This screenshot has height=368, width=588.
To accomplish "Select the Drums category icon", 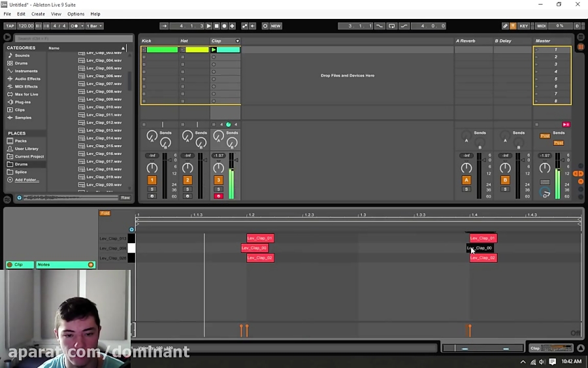I will click(x=10, y=63).
